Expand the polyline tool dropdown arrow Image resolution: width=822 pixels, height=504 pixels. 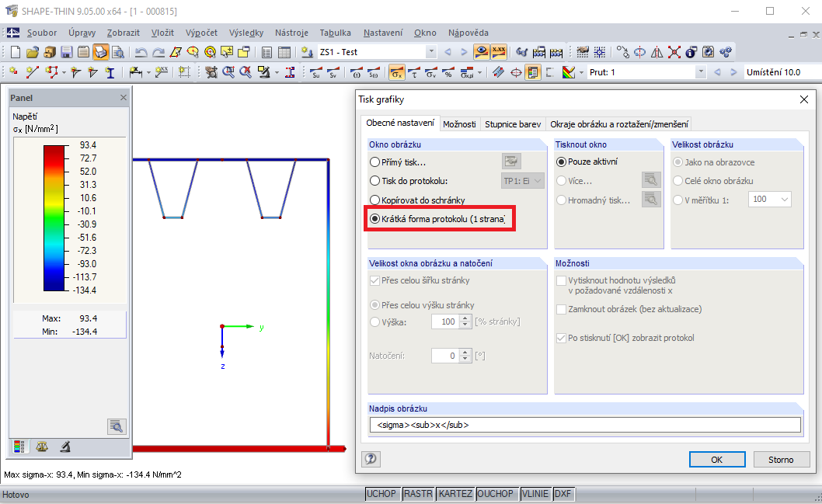(64, 72)
